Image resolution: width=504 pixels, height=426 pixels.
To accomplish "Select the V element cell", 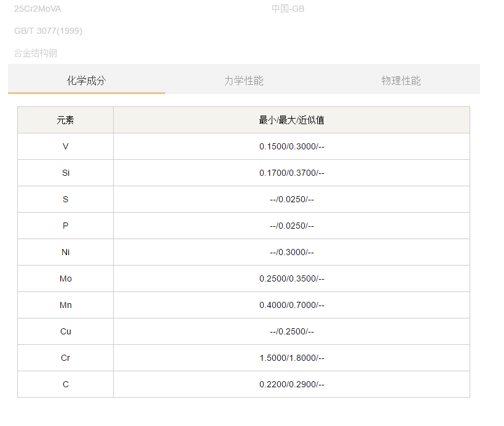I will pos(65,146).
